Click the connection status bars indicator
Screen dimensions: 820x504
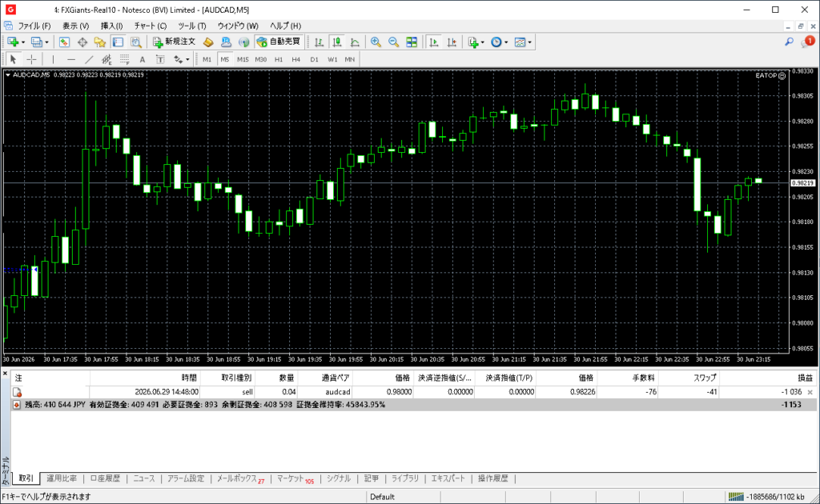pyautogui.click(x=736, y=496)
